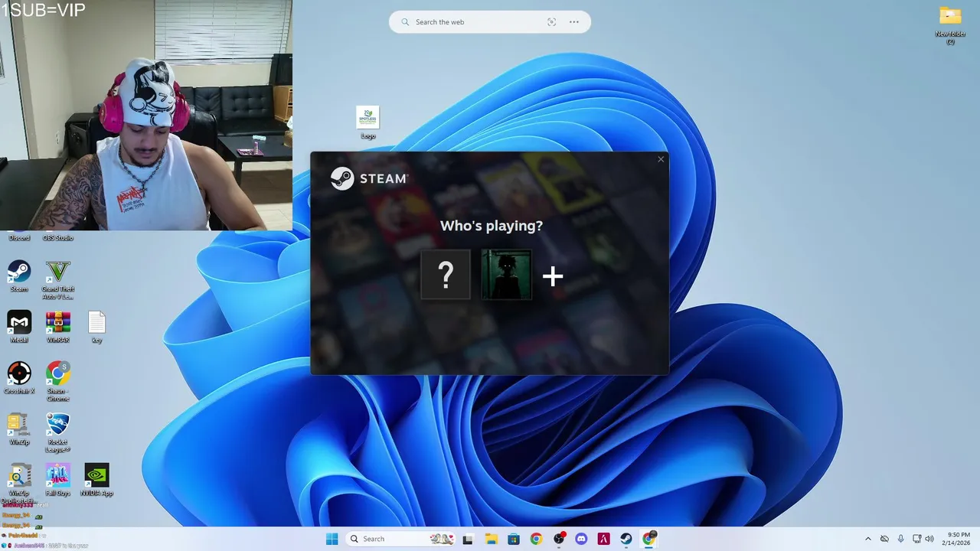Show hidden system tray icons
This screenshot has width=980, height=551.
tap(867, 539)
